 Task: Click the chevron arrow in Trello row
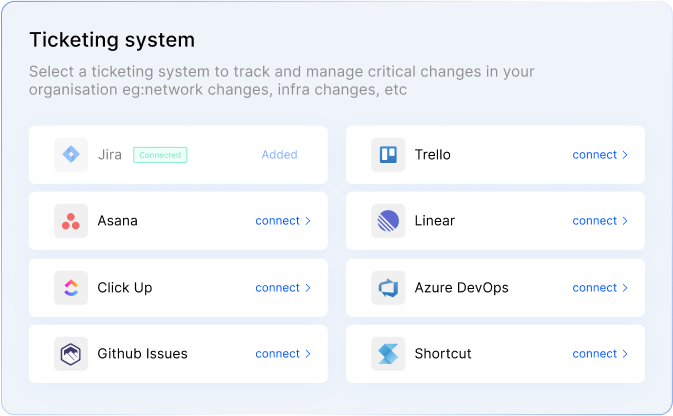click(625, 155)
